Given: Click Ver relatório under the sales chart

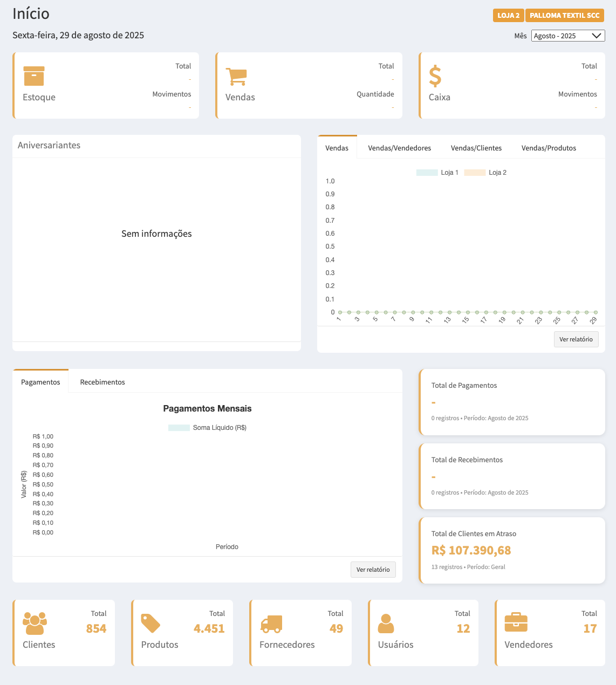Looking at the screenshot, I should (x=576, y=339).
